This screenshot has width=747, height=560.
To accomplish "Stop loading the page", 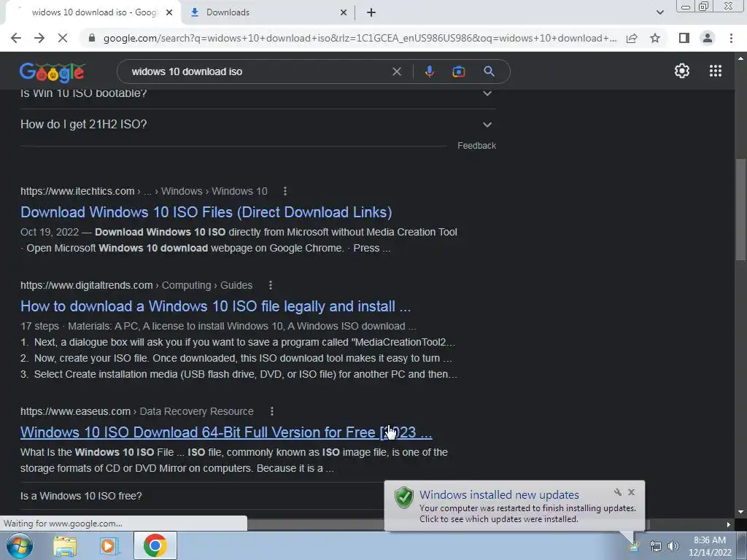I will (x=63, y=38).
